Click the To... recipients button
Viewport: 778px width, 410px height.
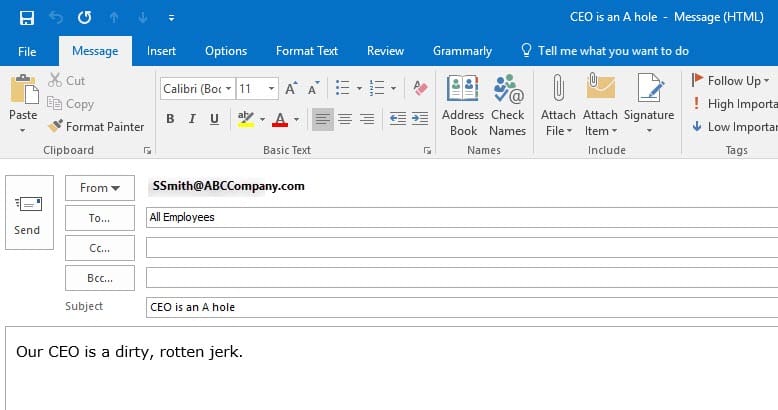tap(99, 217)
